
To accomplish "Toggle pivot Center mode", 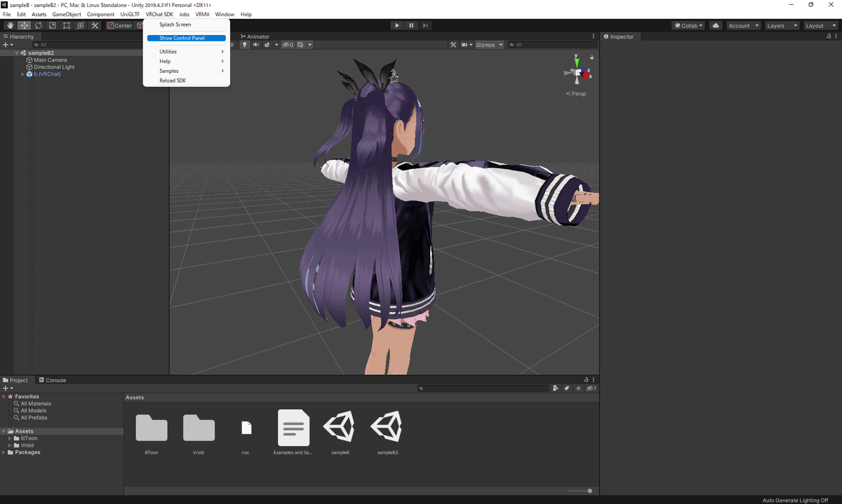I will click(120, 25).
